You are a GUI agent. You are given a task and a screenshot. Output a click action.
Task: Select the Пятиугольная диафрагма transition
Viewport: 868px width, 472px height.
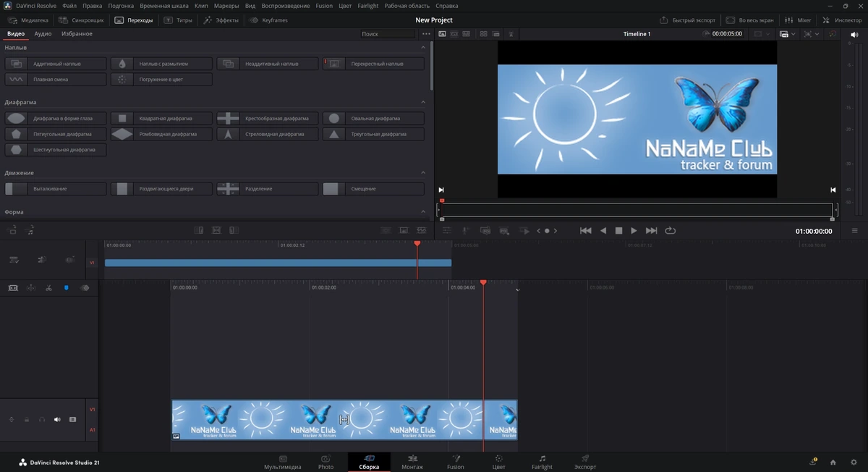pyautogui.click(x=56, y=134)
